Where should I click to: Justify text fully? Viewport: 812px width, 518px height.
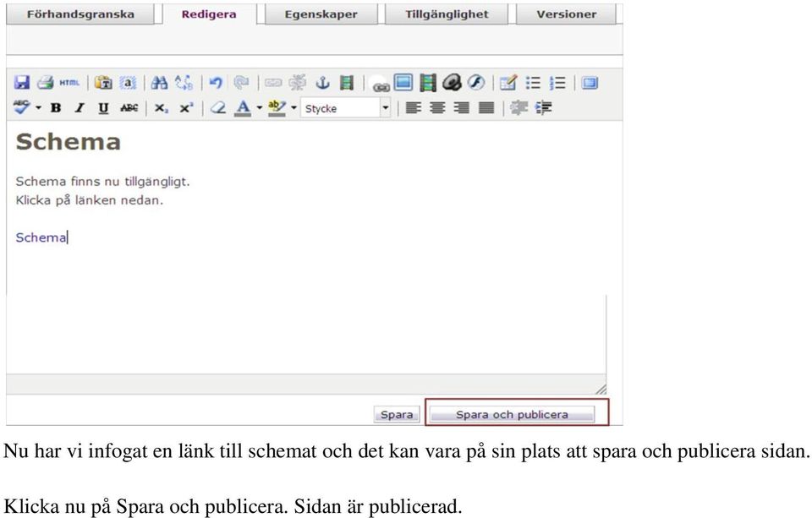486,108
